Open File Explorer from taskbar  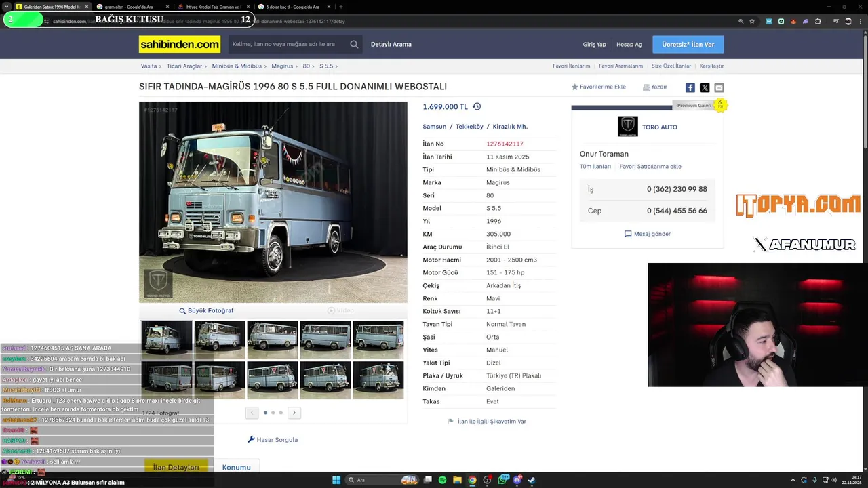click(457, 480)
